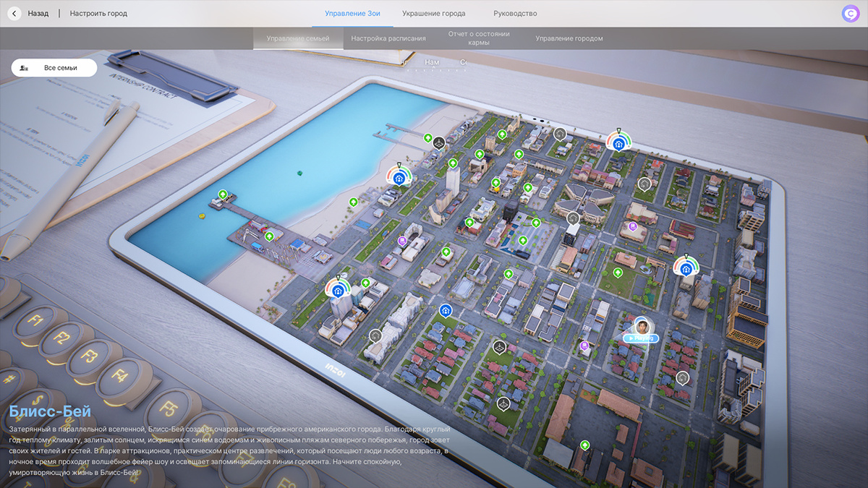868x488 pixels.
Task: Open the Украшение города tab
Action: pos(433,13)
